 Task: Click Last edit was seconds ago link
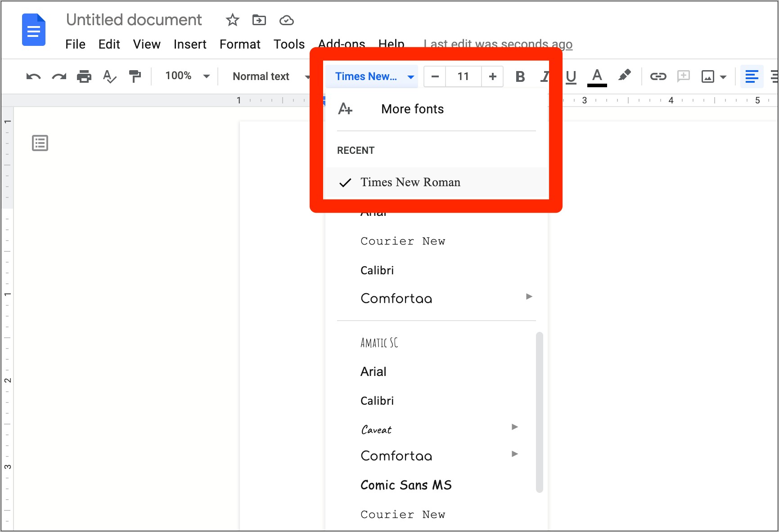[498, 44]
